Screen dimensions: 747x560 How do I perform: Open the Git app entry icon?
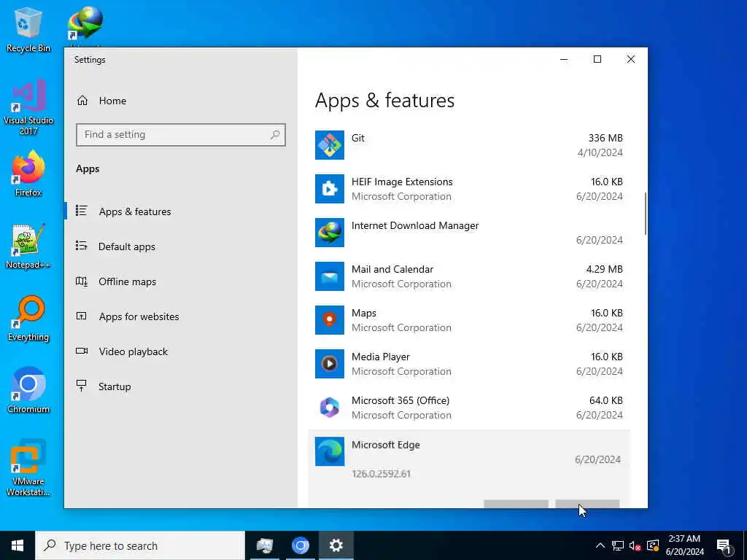[x=329, y=145]
